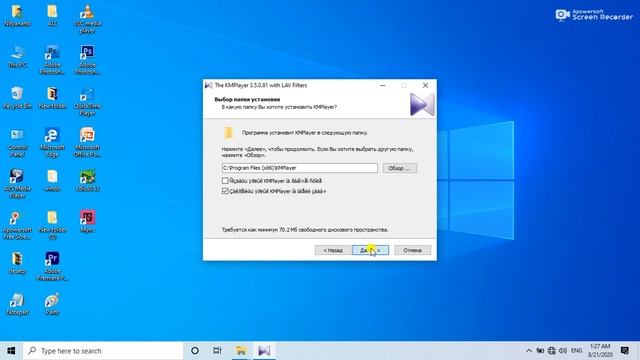Launch the Notepad desktop shortcut
The width and height of the screenshot is (640, 360).
pyautogui.click(x=17, y=304)
